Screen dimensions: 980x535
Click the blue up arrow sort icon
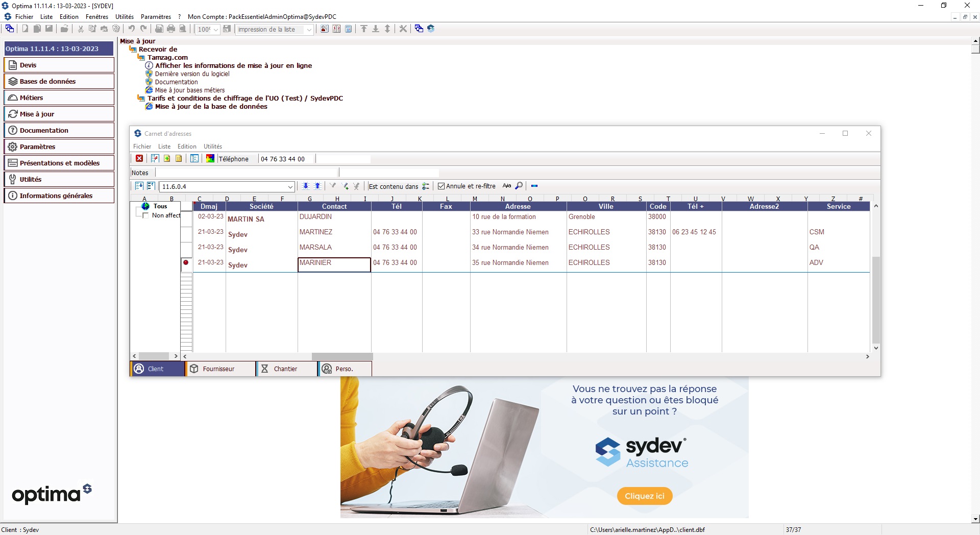pyautogui.click(x=317, y=186)
